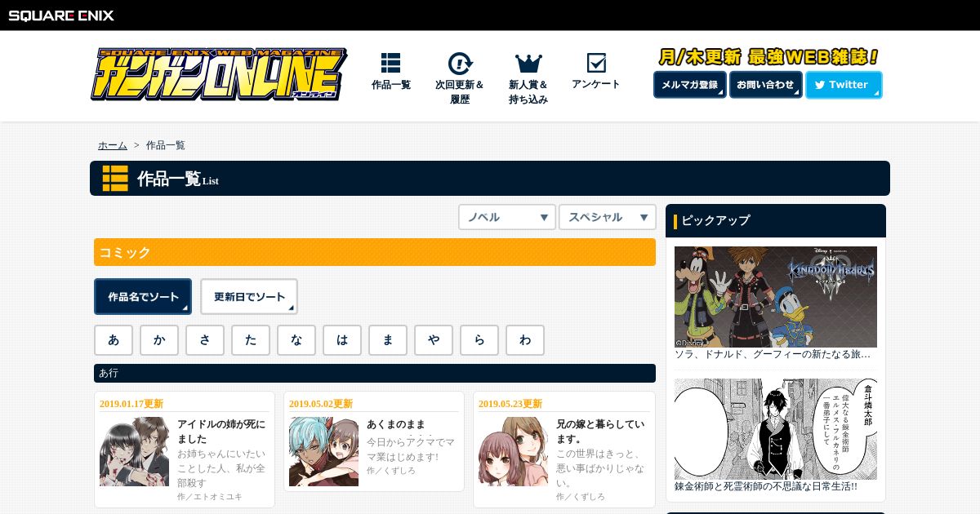
Task: Select 更新日でソート sort button
Action: pyautogui.click(x=249, y=297)
